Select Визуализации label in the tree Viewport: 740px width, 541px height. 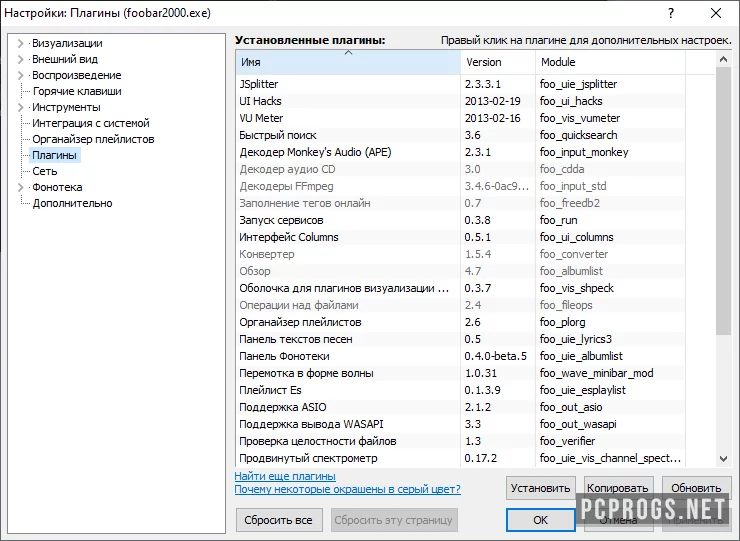pos(67,43)
